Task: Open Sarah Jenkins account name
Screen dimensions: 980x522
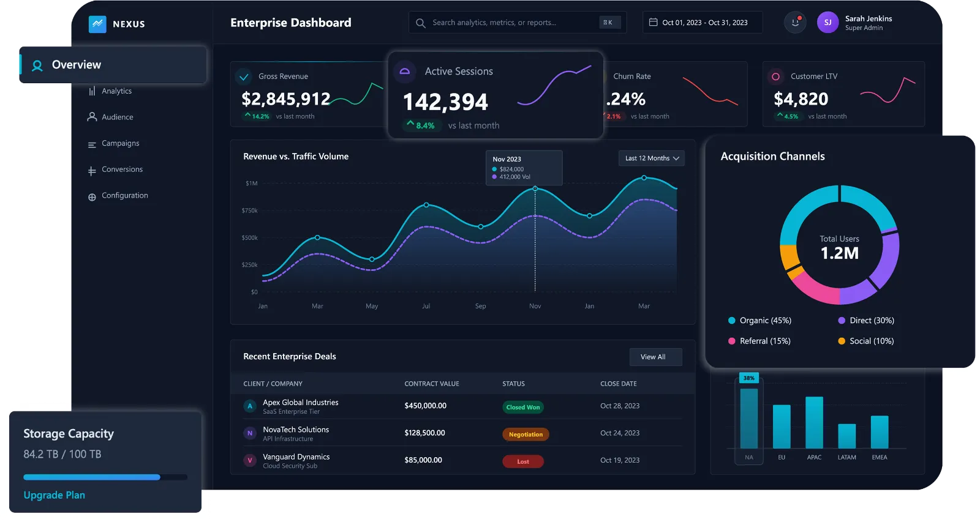Action: pyautogui.click(x=869, y=19)
